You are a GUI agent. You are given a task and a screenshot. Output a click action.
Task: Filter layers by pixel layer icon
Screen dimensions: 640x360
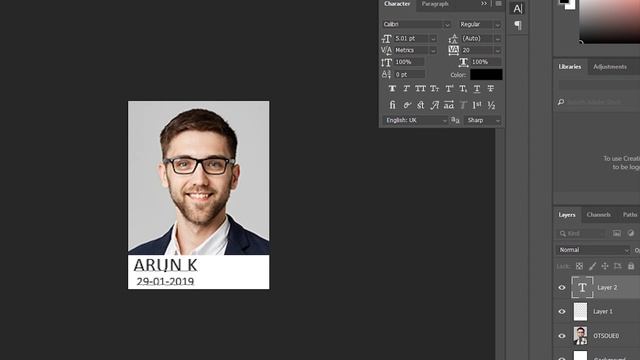click(617, 233)
